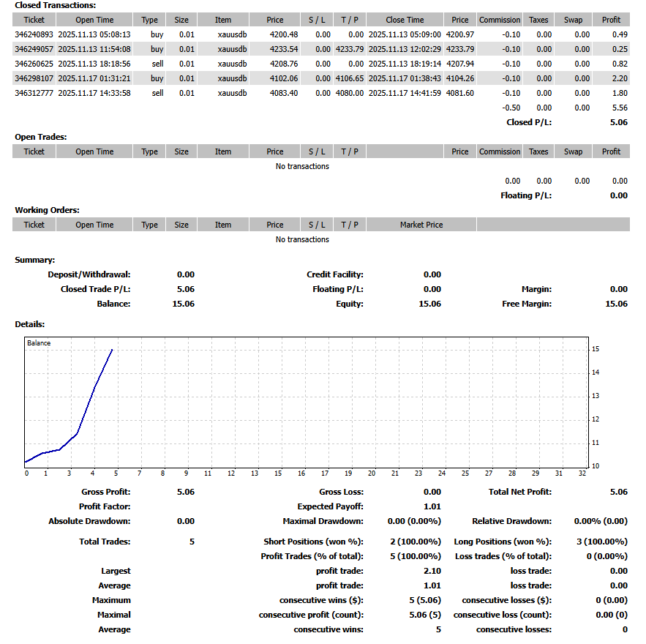This screenshot has width=646, height=644.
Task: Click the Balance label inside the chart
Action: click(x=39, y=342)
